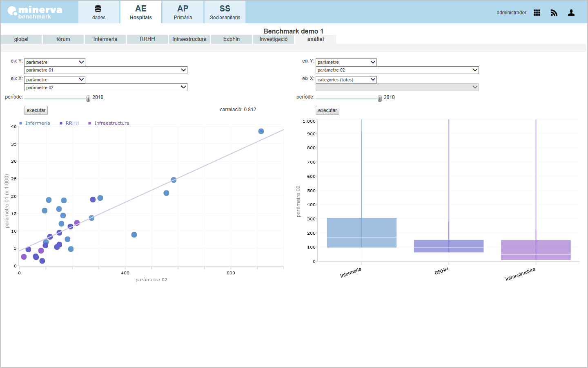Click administrador user link
Viewport: 588px width, 368px height.
[511, 13]
